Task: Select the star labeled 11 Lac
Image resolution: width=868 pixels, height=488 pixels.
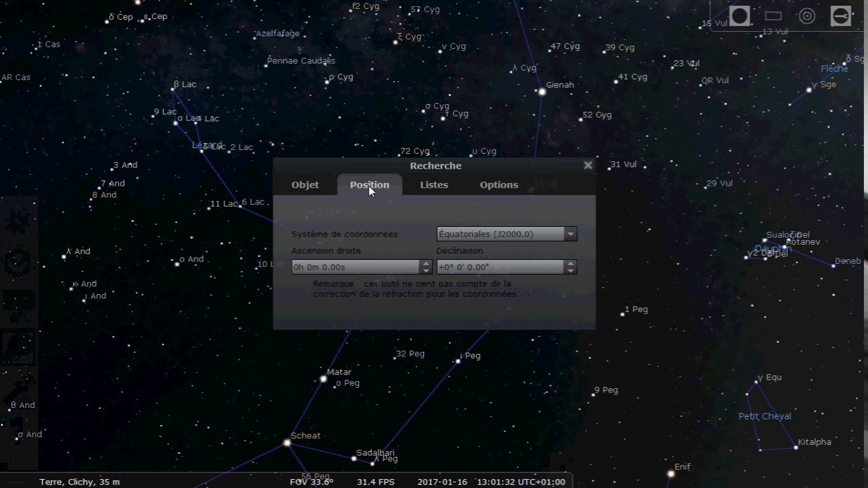Action: [209, 208]
